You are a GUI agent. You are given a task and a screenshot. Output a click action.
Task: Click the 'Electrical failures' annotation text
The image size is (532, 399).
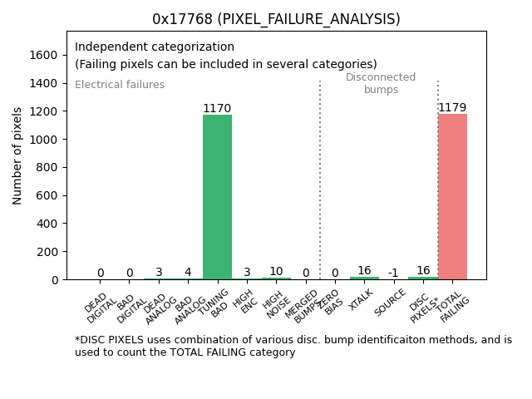(120, 85)
